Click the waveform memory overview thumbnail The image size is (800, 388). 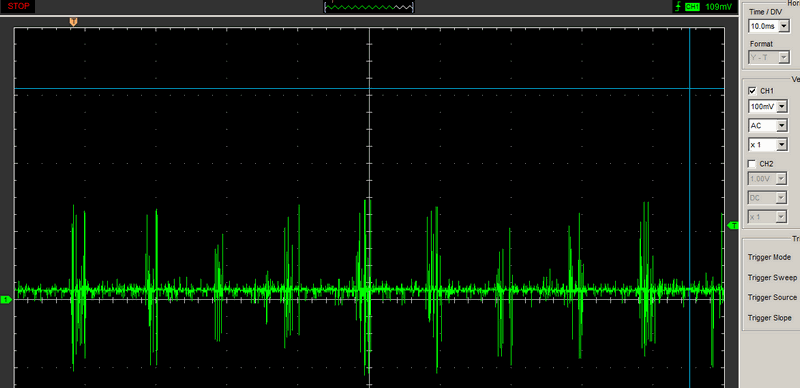[369, 7]
